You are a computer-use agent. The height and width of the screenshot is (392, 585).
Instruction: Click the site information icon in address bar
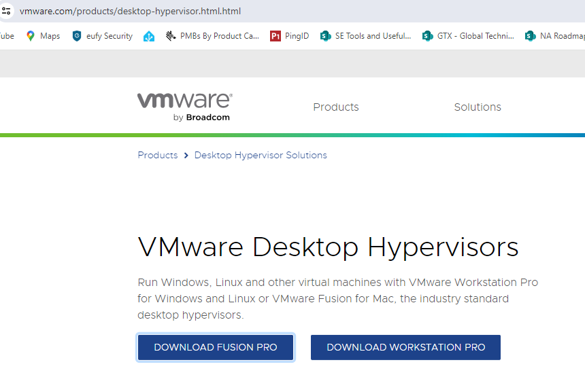[x=6, y=11]
